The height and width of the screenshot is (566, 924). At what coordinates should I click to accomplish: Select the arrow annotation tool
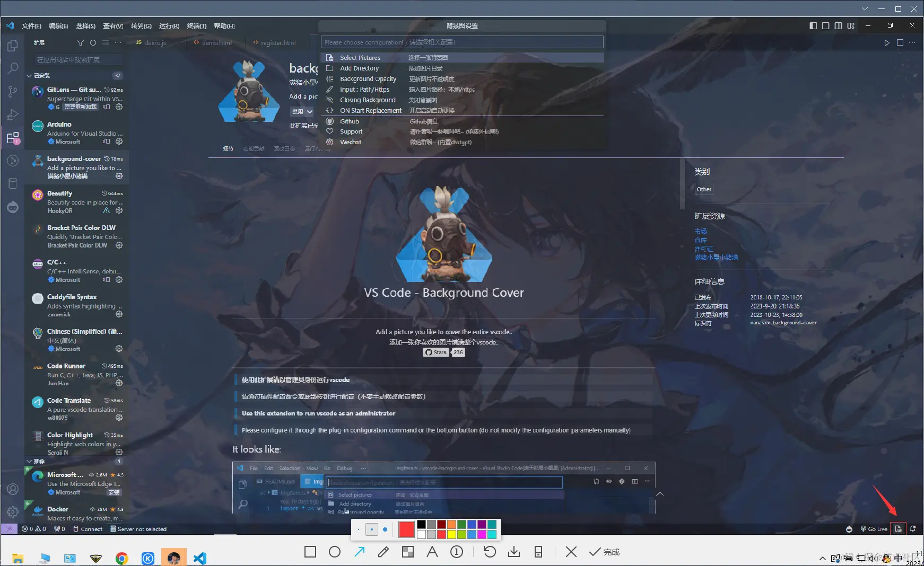(x=359, y=552)
